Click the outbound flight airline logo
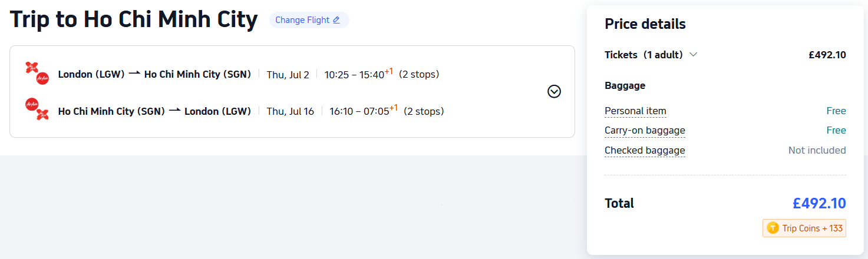This screenshot has height=259, width=868. [37, 73]
